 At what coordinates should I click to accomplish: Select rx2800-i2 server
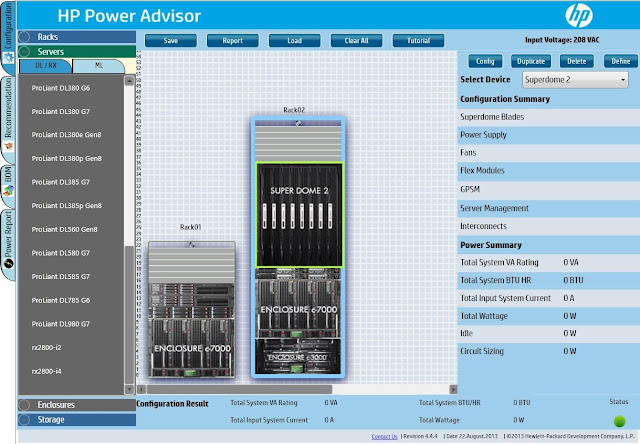tap(46, 348)
